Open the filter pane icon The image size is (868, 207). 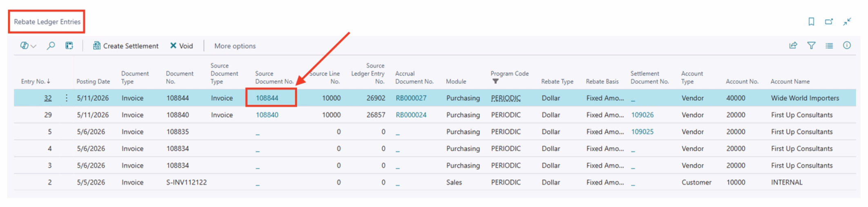coord(811,46)
